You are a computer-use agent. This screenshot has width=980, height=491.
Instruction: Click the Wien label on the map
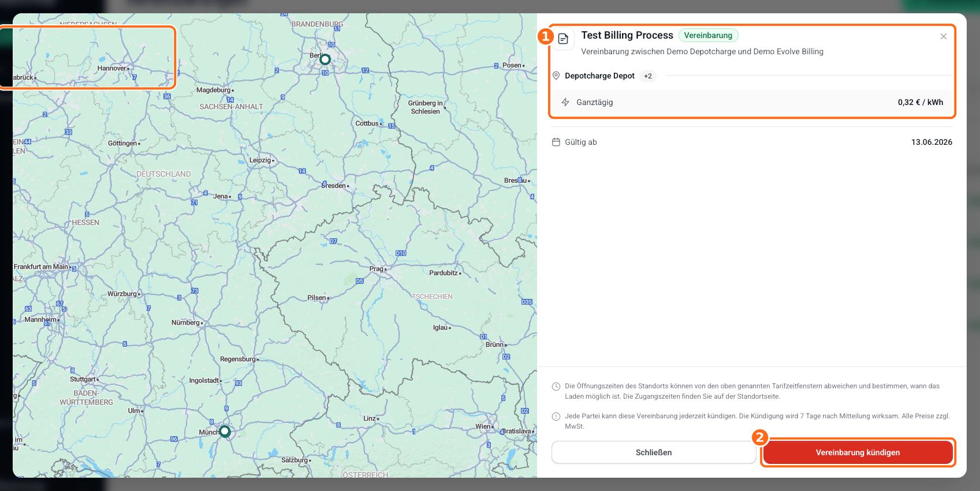483,426
